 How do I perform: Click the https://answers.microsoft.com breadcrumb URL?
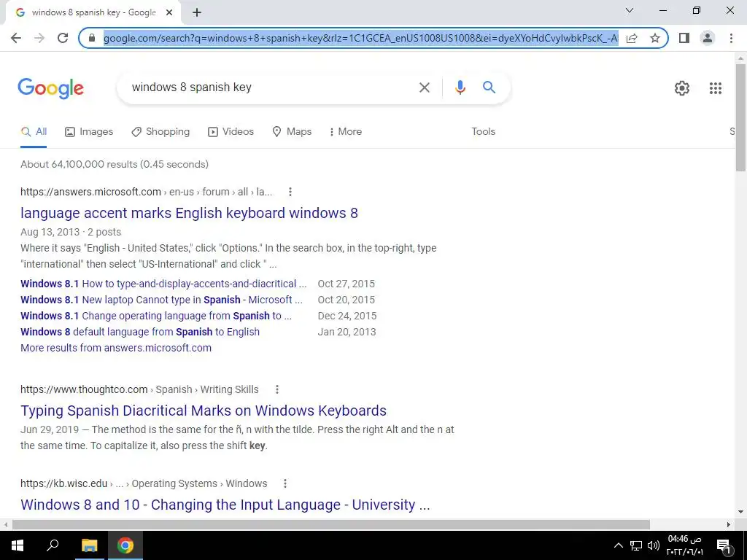[x=90, y=192]
